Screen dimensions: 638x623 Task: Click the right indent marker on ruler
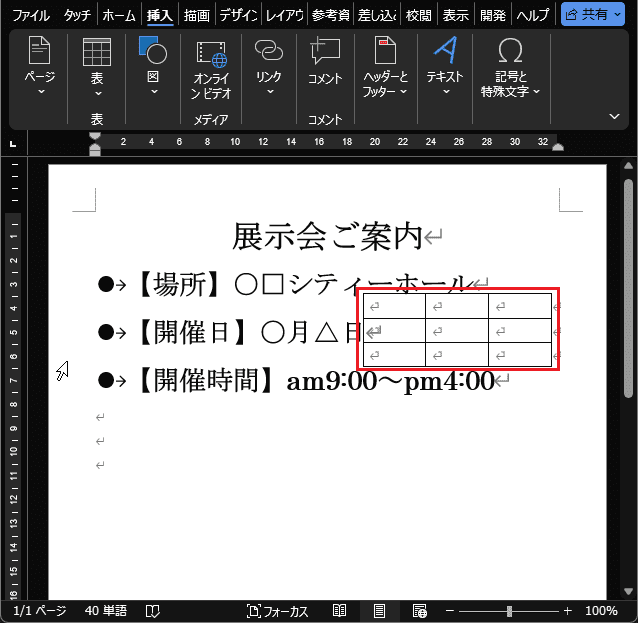(x=558, y=147)
